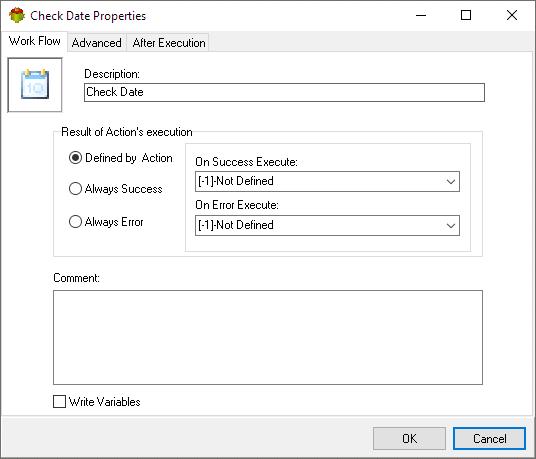This screenshot has width=536, height=459.
Task: Select the Defined by Action radio button
Action: [x=75, y=158]
